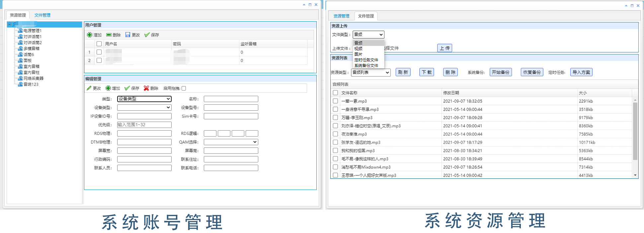
Task: Select 资源管理 tab in the account window
Action: tap(18, 15)
